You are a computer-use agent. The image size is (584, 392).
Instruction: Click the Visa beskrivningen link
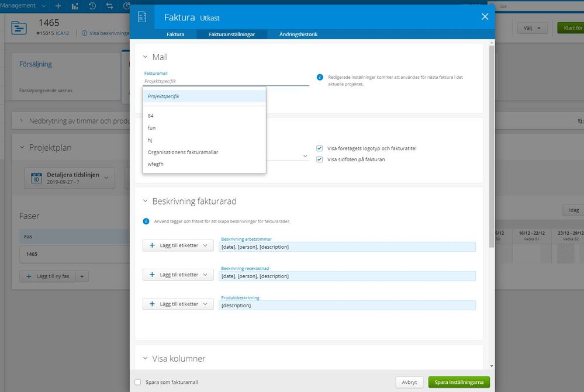coord(109,33)
